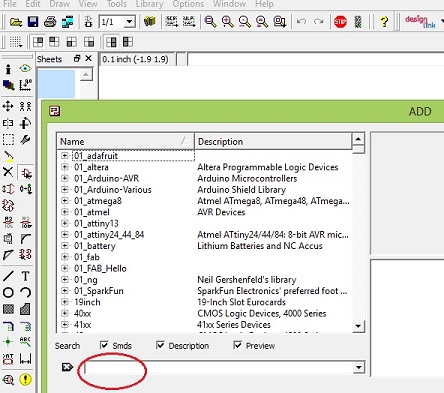Open the sheet selector 1/1 dropdown
This screenshot has height=393, width=444.
click(x=129, y=22)
